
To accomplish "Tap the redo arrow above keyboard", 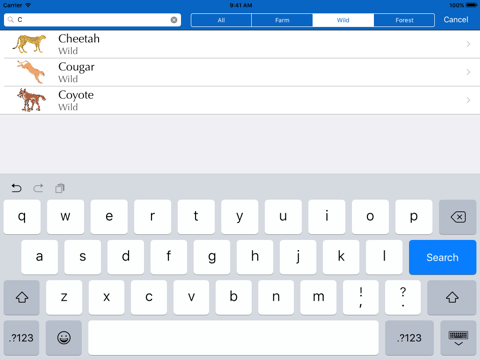I will 38,188.
